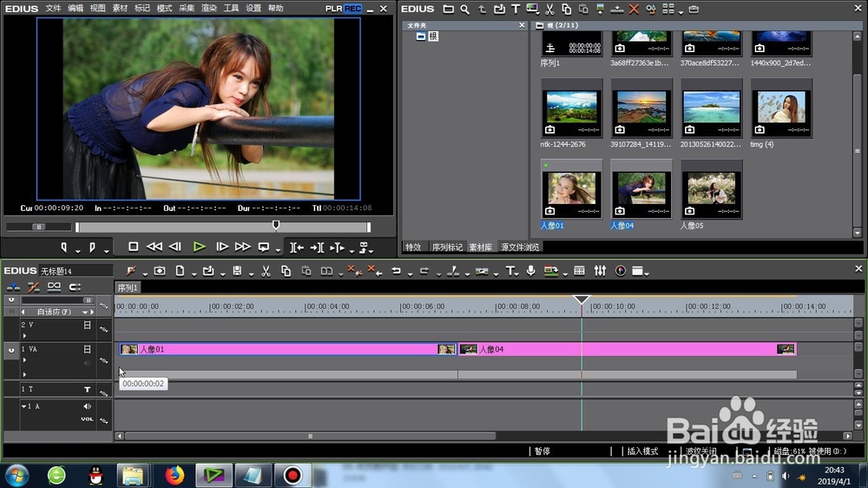Mute the 1 A audio track speaker
This screenshot has height=488, width=868.
tap(87, 406)
